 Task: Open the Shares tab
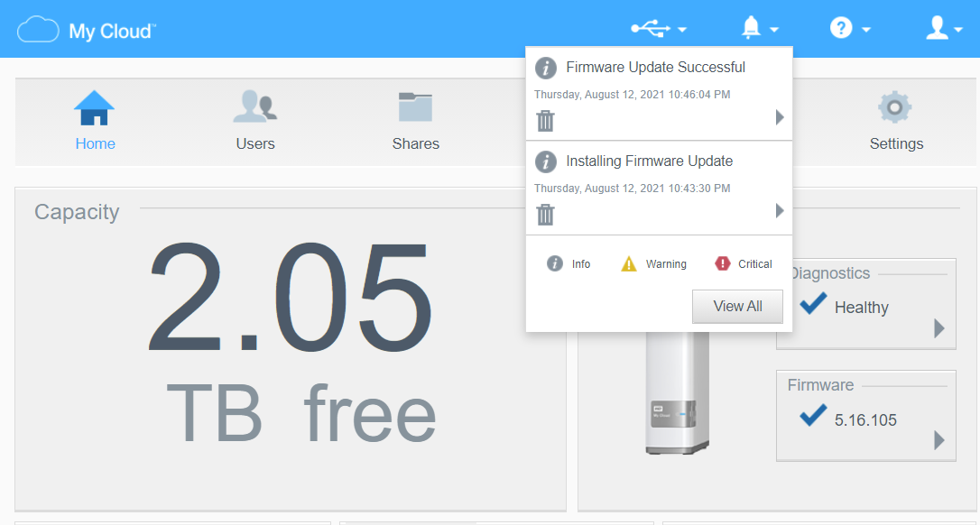coord(416,121)
